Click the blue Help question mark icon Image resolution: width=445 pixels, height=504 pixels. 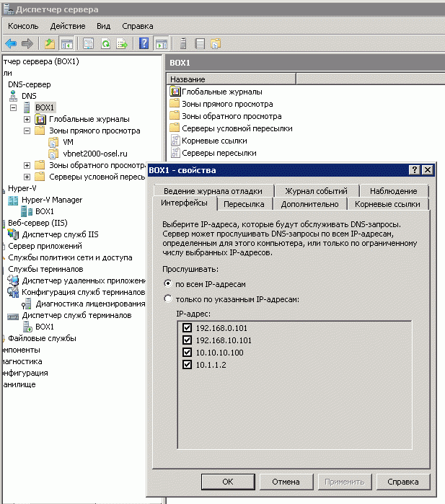144,43
